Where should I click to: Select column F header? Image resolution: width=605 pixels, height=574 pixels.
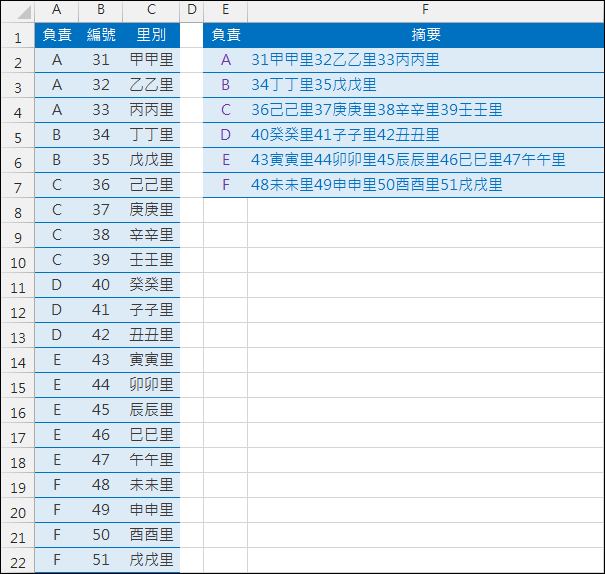(426, 10)
